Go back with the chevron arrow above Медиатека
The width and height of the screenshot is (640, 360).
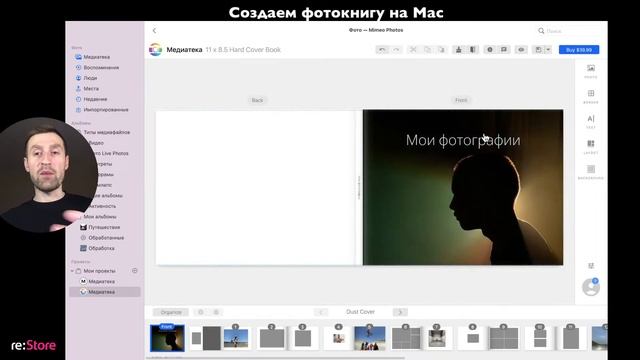154,31
